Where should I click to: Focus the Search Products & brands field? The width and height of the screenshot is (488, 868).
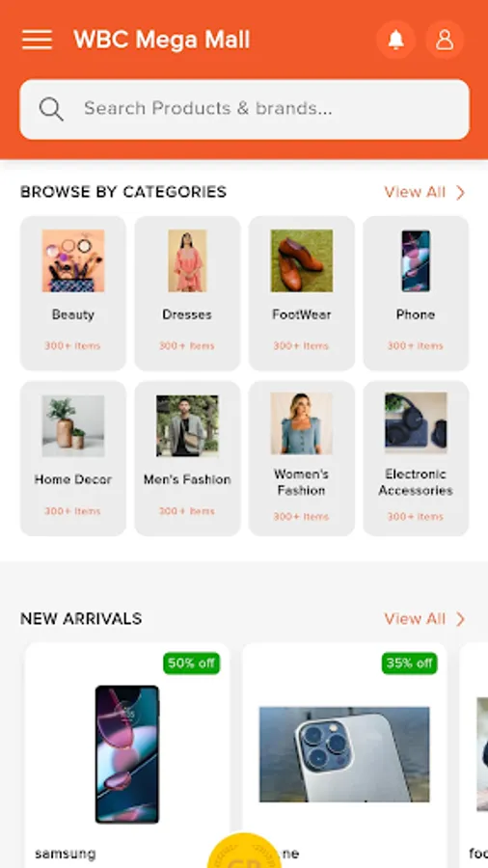pos(244,109)
